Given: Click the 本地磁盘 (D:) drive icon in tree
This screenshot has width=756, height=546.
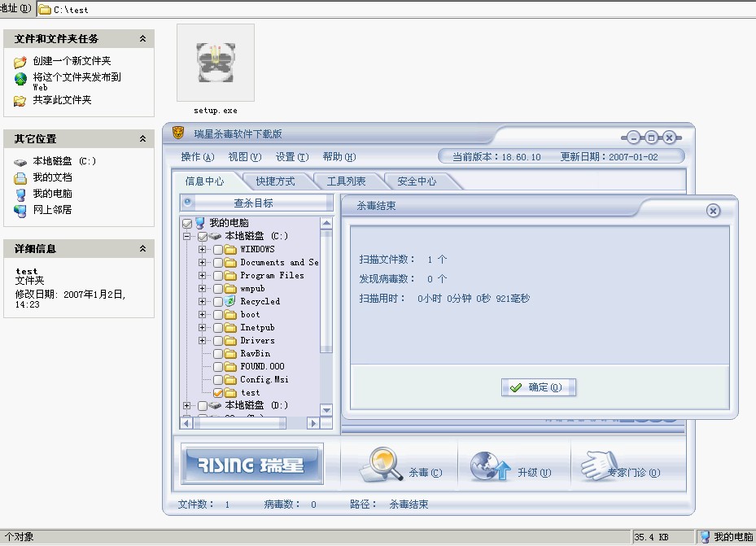Looking at the screenshot, I should 215,406.
